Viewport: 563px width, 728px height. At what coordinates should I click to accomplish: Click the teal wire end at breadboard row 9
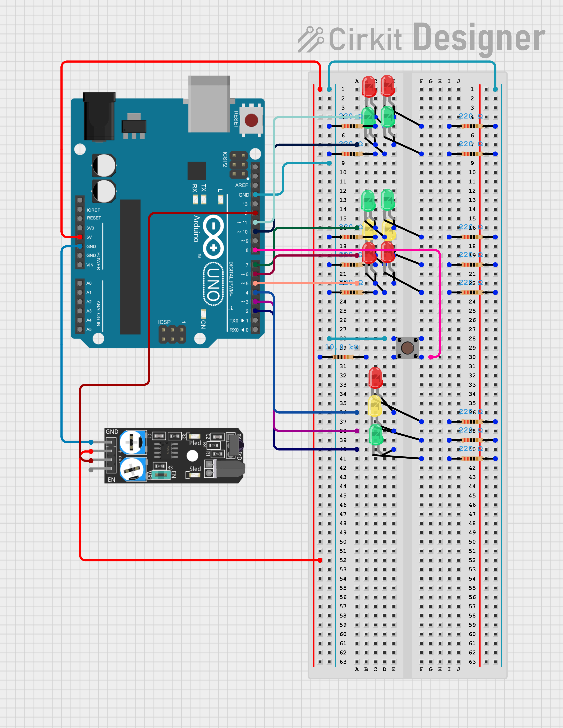click(329, 163)
